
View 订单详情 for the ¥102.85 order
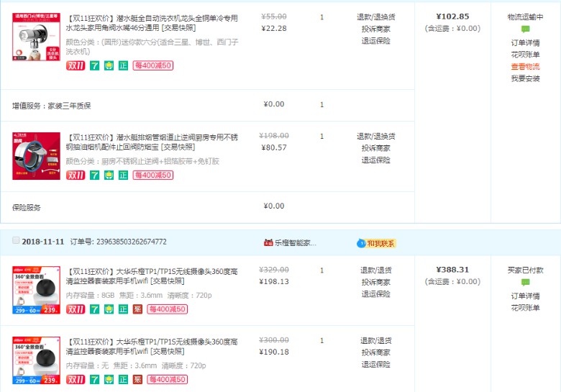click(x=525, y=42)
